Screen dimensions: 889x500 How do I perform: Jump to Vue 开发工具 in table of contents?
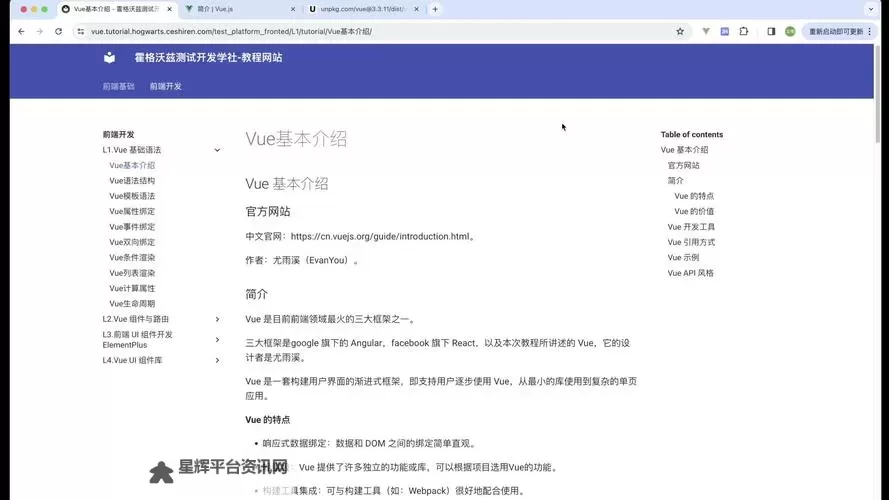click(x=691, y=227)
